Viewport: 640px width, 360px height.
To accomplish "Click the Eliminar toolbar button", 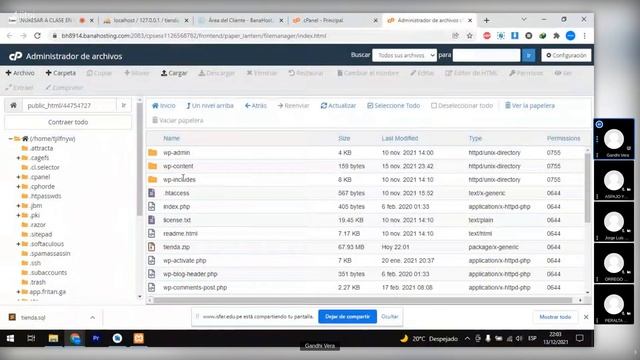I will [262, 73].
